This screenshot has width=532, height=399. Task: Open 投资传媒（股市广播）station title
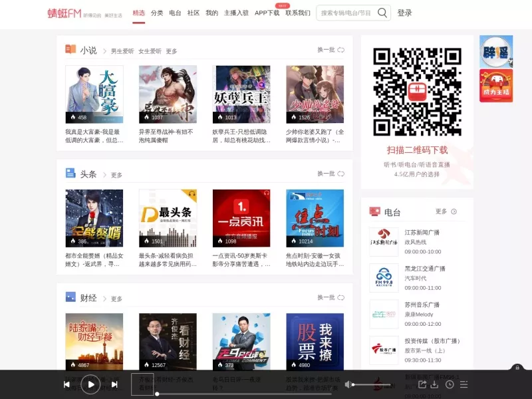432,340
